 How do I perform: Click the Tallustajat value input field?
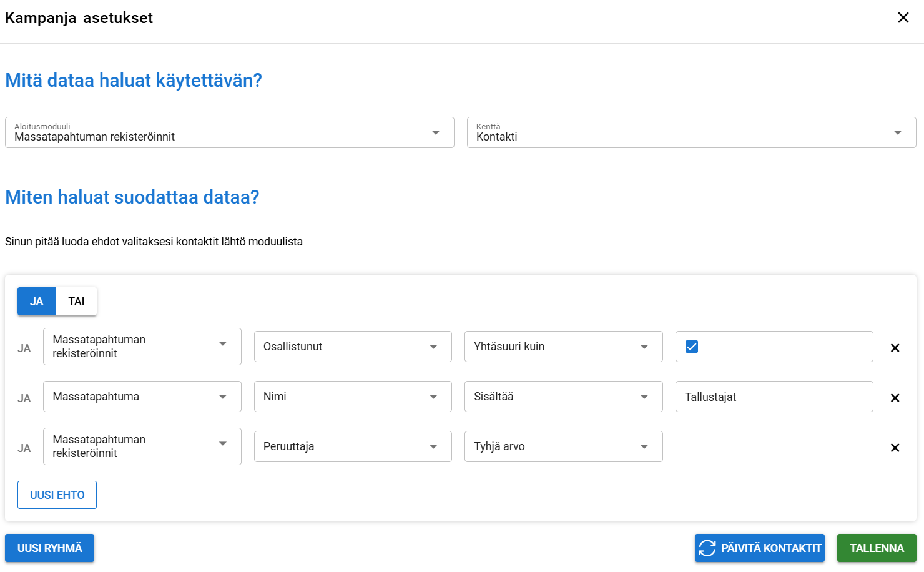tap(774, 397)
